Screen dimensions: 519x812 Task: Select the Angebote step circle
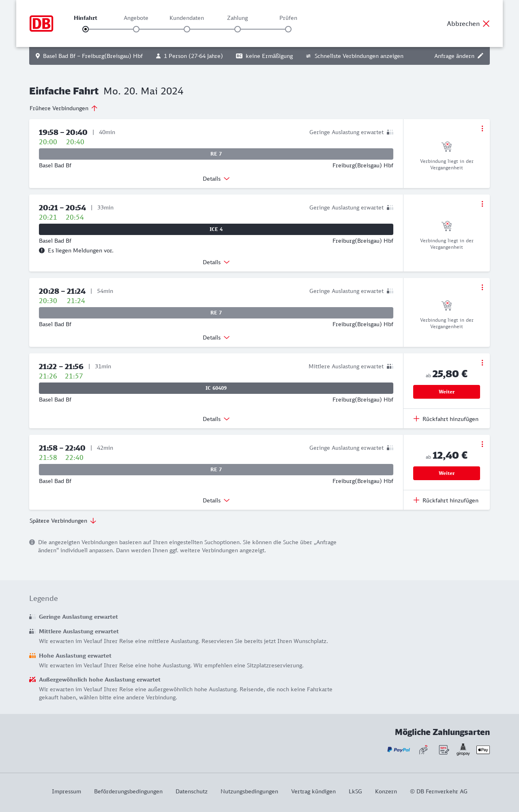(136, 29)
